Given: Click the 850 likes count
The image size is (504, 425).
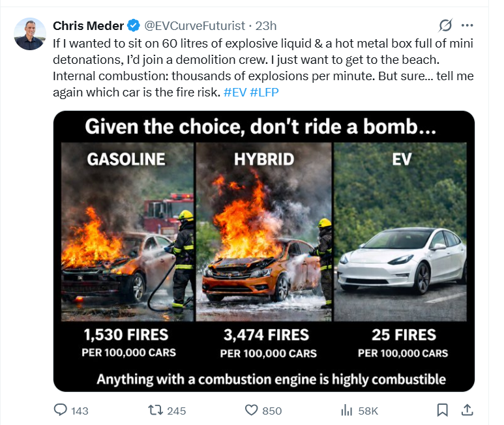Looking at the screenshot, I should 272,411.
